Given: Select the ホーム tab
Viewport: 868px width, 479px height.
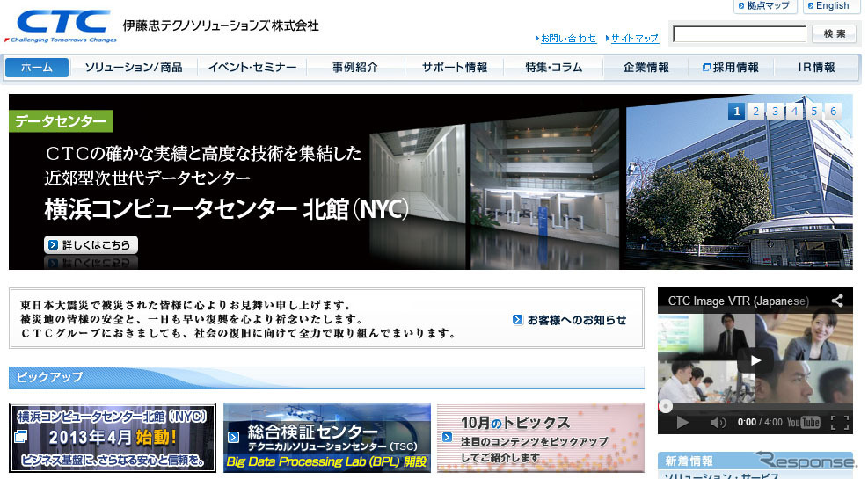Looking at the screenshot, I should tap(37, 68).
